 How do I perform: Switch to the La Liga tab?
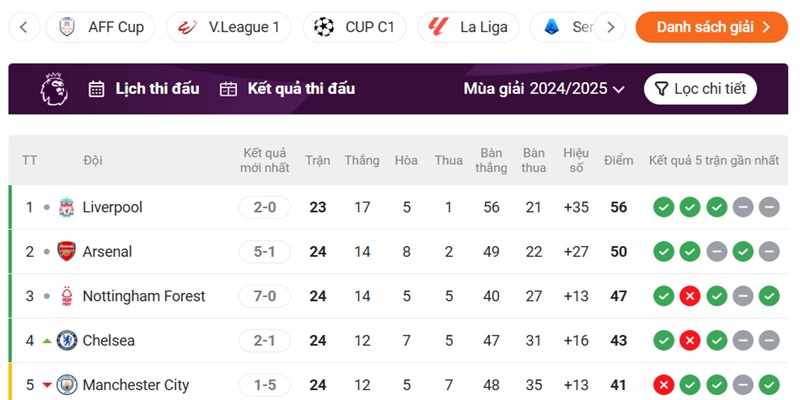click(468, 27)
